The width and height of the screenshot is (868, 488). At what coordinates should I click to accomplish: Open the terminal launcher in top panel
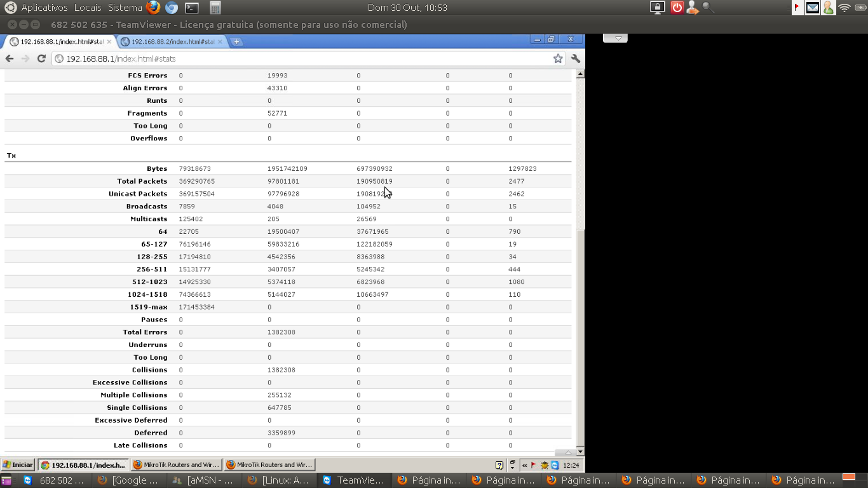point(191,8)
